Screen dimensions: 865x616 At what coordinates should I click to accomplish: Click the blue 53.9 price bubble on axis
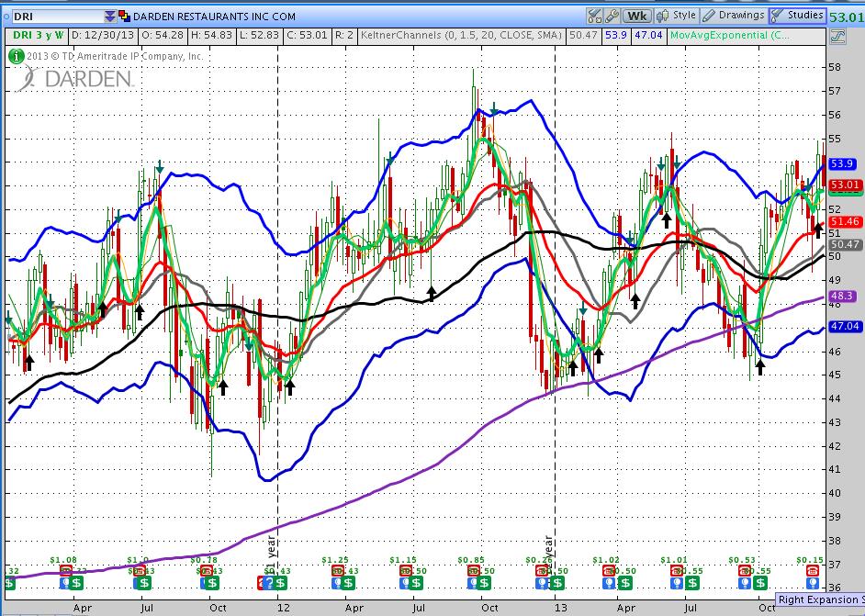(x=842, y=163)
